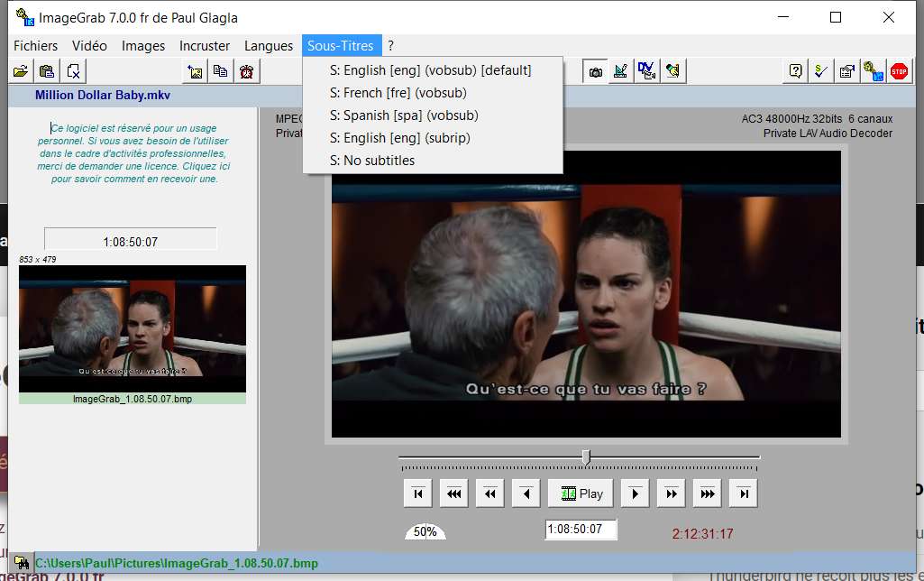Image resolution: width=924 pixels, height=581 pixels.
Task: Click the video position slider handle
Action: (586, 457)
